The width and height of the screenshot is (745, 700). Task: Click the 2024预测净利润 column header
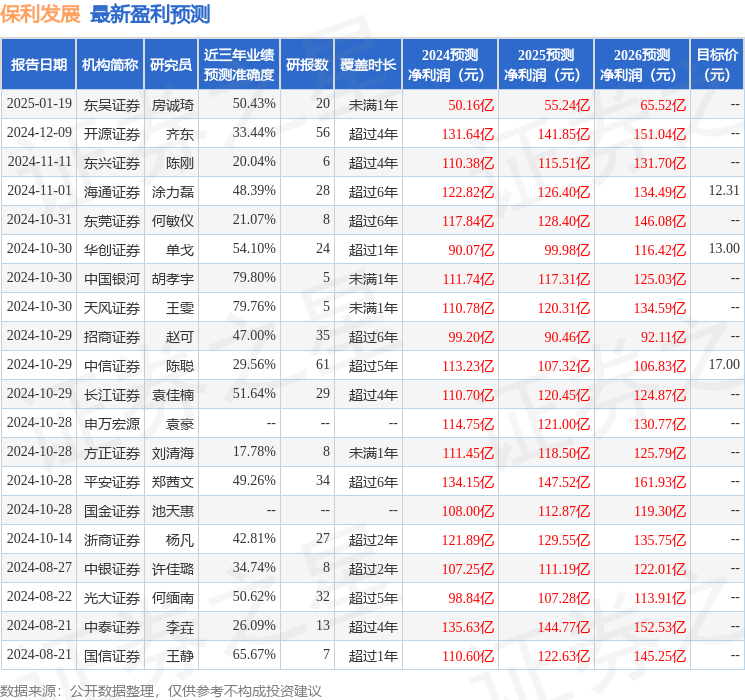point(450,64)
